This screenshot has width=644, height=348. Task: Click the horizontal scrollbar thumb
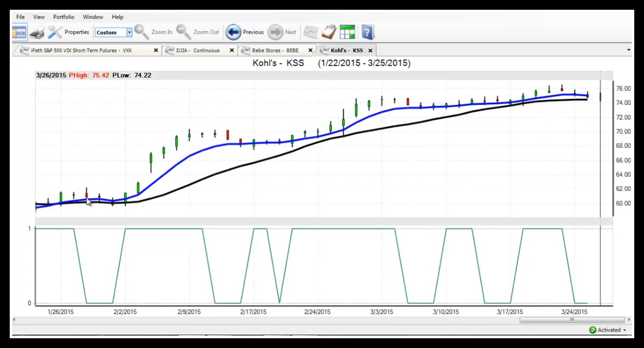pos(572,320)
